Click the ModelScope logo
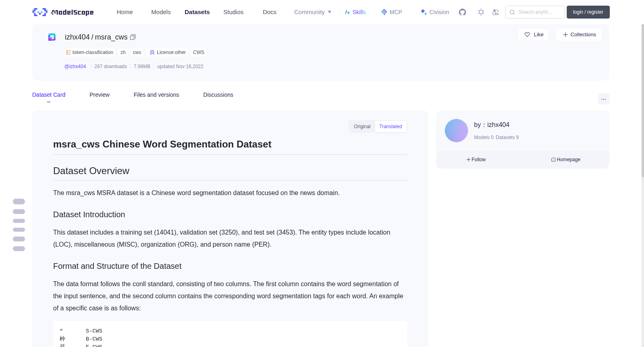 pos(63,12)
